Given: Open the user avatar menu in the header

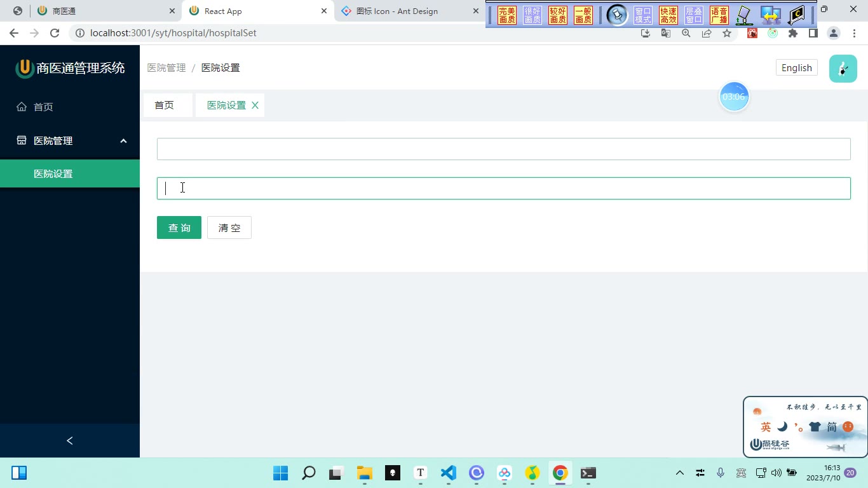Looking at the screenshot, I should click(x=843, y=68).
